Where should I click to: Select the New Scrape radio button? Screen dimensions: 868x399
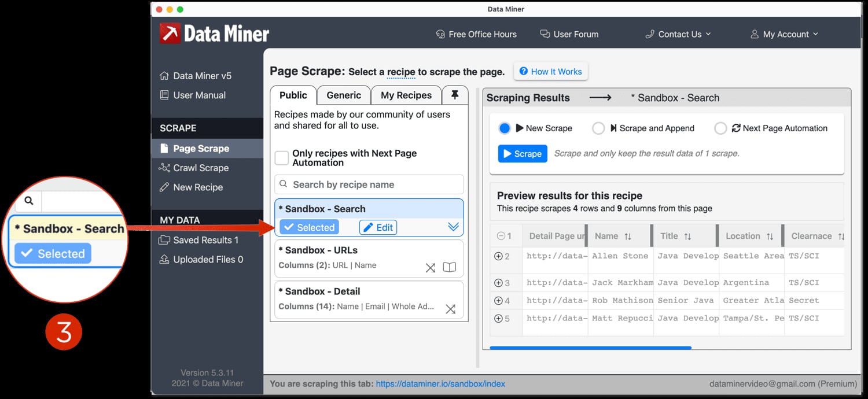[x=505, y=128]
